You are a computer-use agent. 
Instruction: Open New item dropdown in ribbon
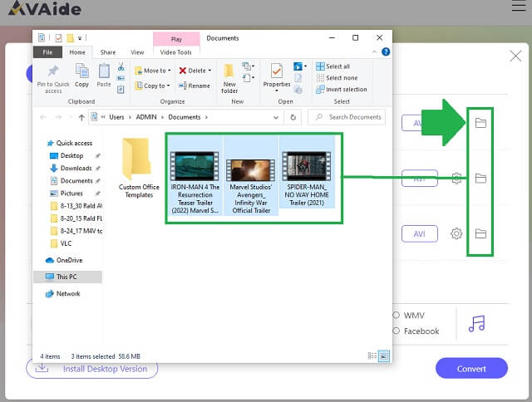(x=249, y=66)
